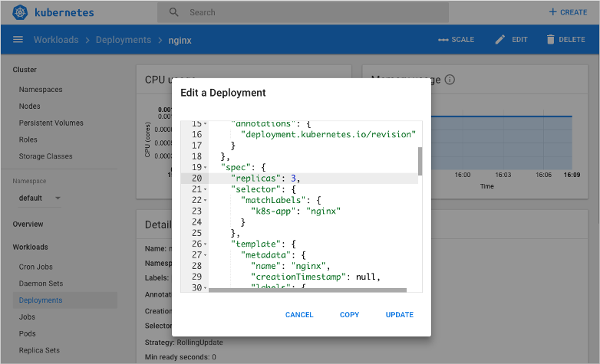Open Replica Sets in sidebar
This screenshot has height=364, width=600.
coord(39,350)
